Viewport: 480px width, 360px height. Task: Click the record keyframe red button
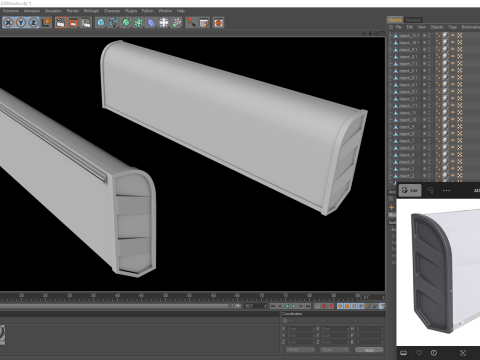point(324,306)
